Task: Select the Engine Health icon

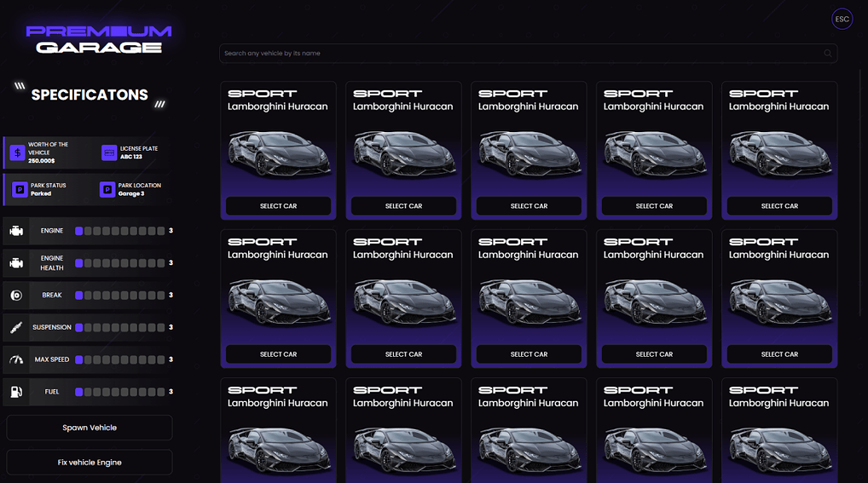Action: click(15, 263)
